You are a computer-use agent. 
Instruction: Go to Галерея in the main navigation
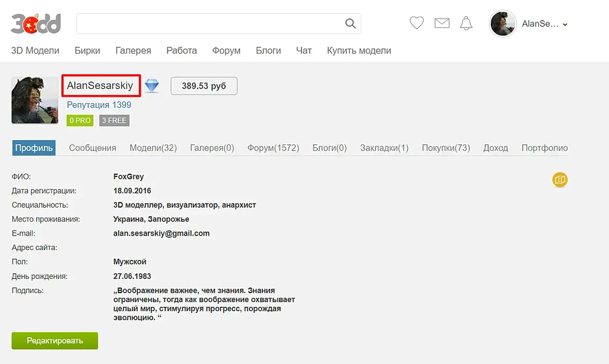tap(133, 51)
